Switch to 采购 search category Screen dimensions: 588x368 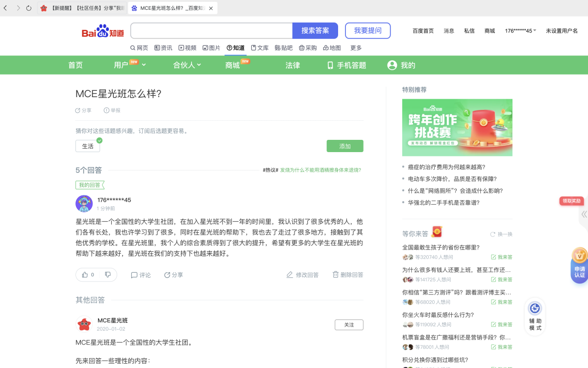tap(307, 48)
